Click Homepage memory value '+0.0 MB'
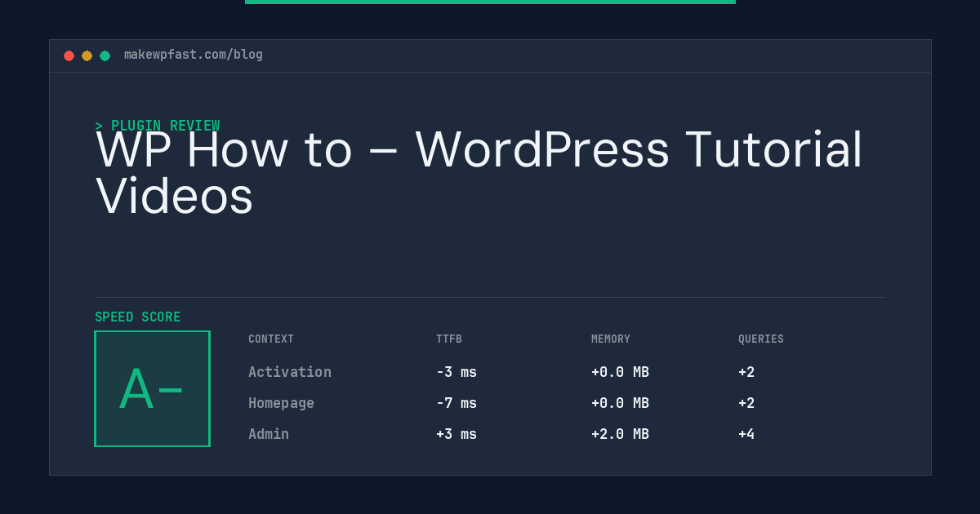 (x=620, y=403)
